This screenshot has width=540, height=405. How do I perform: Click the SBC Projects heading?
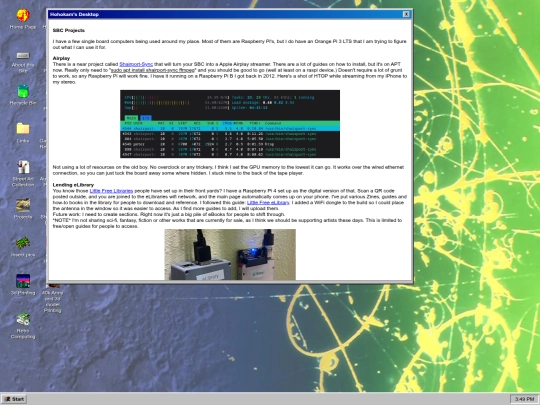point(69,30)
